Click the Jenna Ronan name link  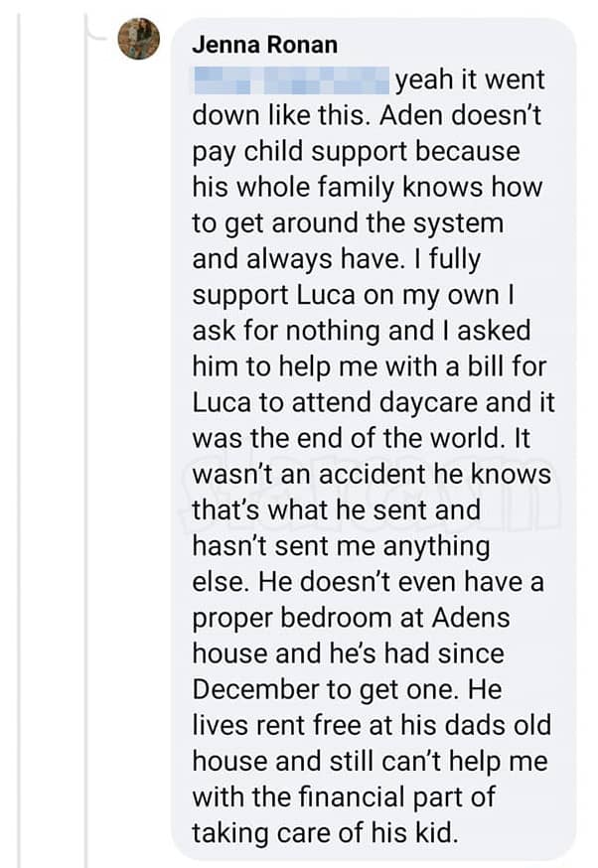click(264, 45)
